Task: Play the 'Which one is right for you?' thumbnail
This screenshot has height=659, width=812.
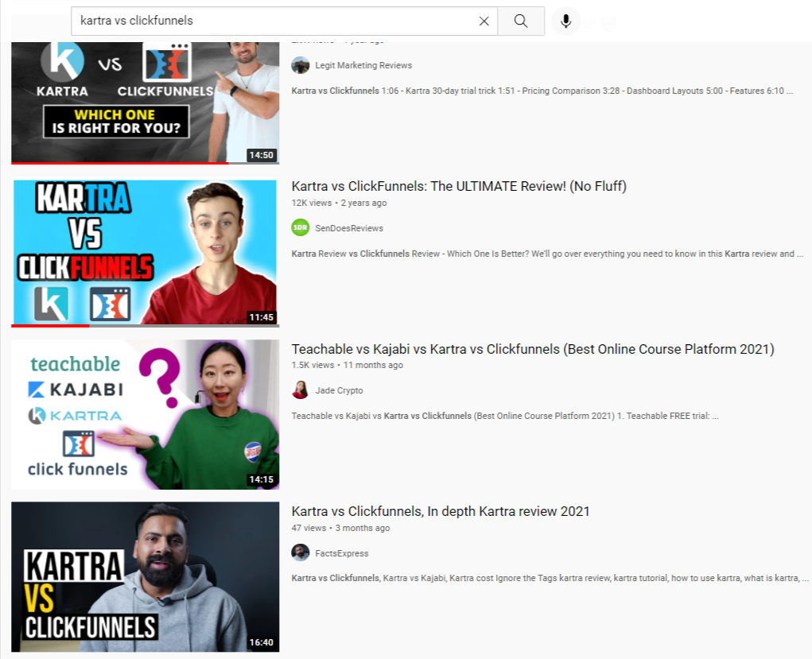Action: pyautogui.click(x=145, y=102)
